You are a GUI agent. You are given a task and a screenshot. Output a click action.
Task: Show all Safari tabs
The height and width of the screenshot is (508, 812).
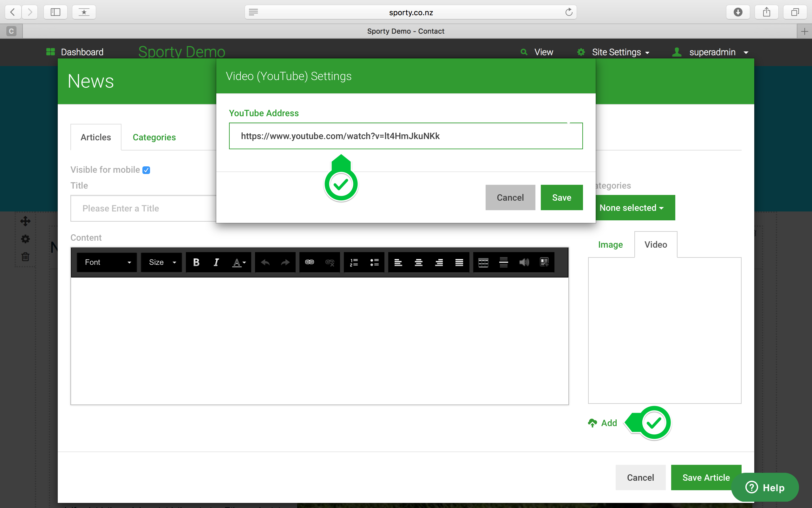795,12
